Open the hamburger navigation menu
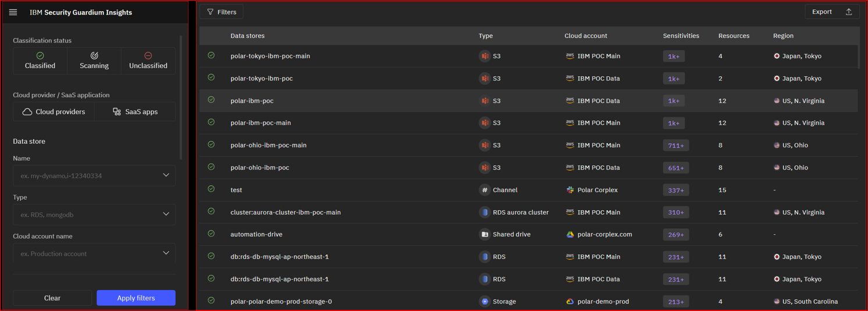868x311 pixels. 13,12
